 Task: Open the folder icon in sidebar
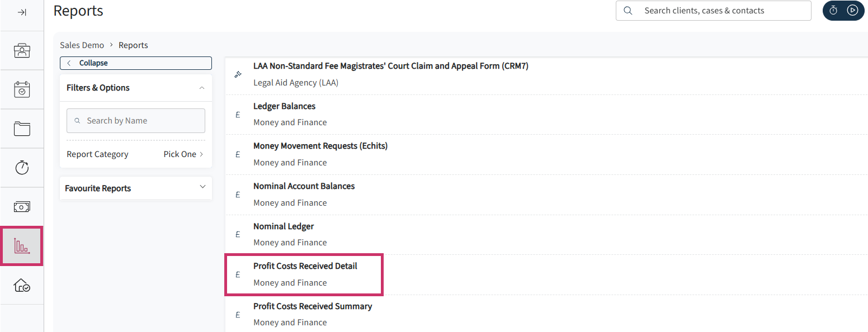22,129
